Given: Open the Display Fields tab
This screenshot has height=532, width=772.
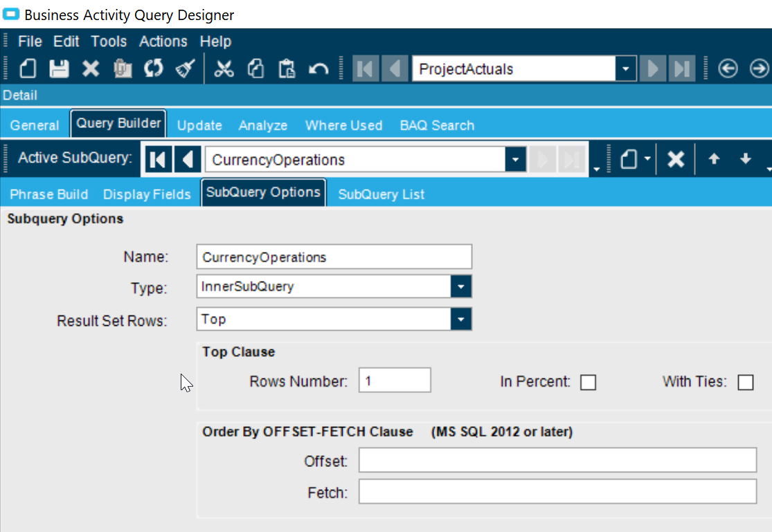Looking at the screenshot, I should [x=147, y=194].
